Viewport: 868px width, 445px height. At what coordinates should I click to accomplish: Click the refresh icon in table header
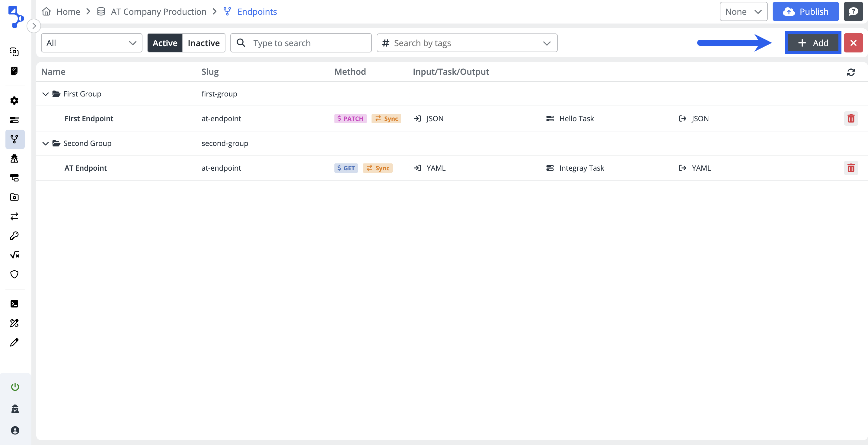[850, 72]
